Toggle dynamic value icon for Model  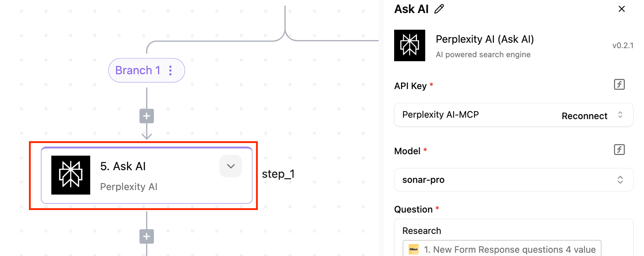coord(619,150)
